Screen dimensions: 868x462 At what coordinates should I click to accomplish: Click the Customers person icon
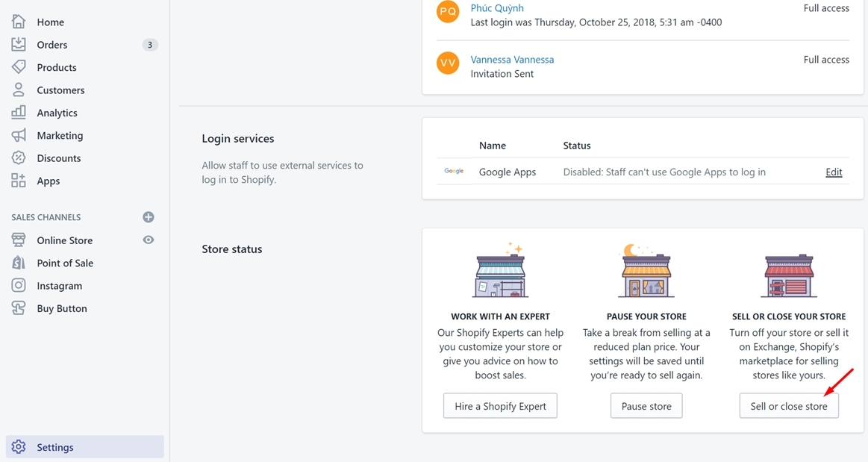pyautogui.click(x=19, y=90)
